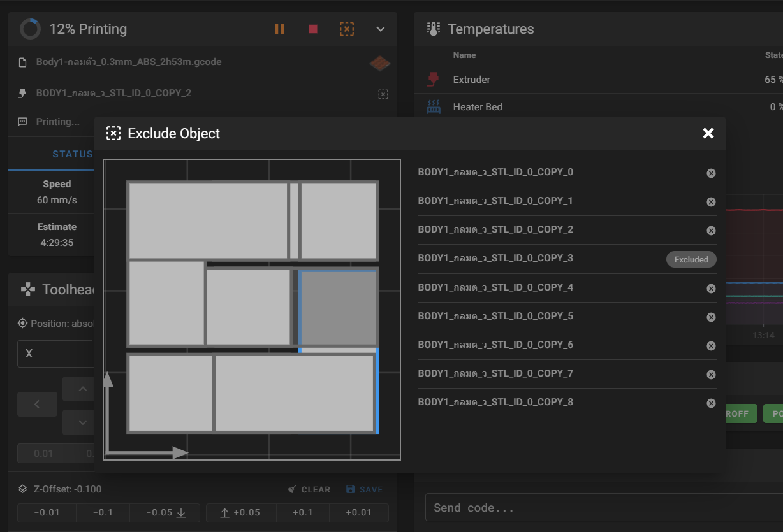Exclude object COPY_1 using its cancel icon
Viewport: 783px width, 532px height.
(711, 202)
